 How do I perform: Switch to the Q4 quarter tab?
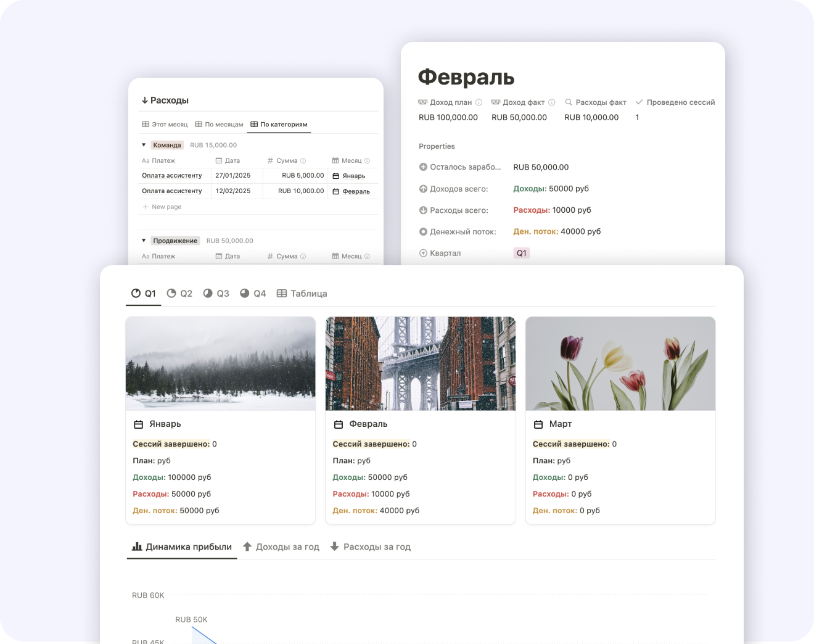253,294
